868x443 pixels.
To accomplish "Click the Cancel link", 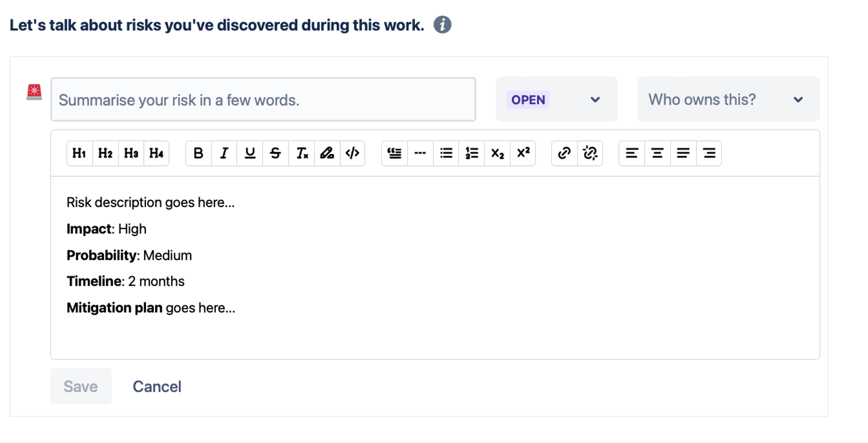I will coord(157,386).
